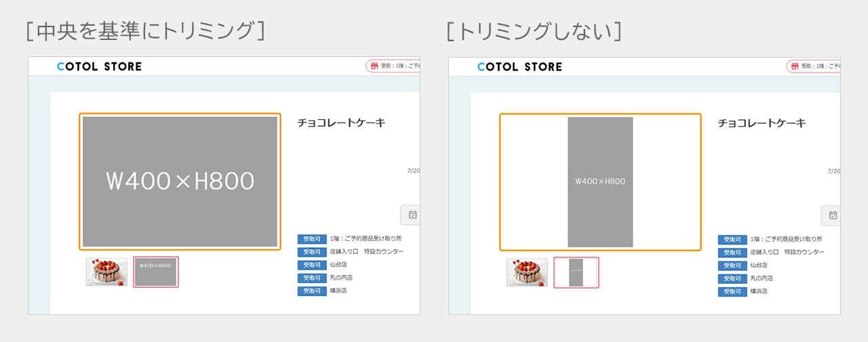Open the pickup store badge in the right header
This screenshot has height=342, width=868.
tap(814, 66)
